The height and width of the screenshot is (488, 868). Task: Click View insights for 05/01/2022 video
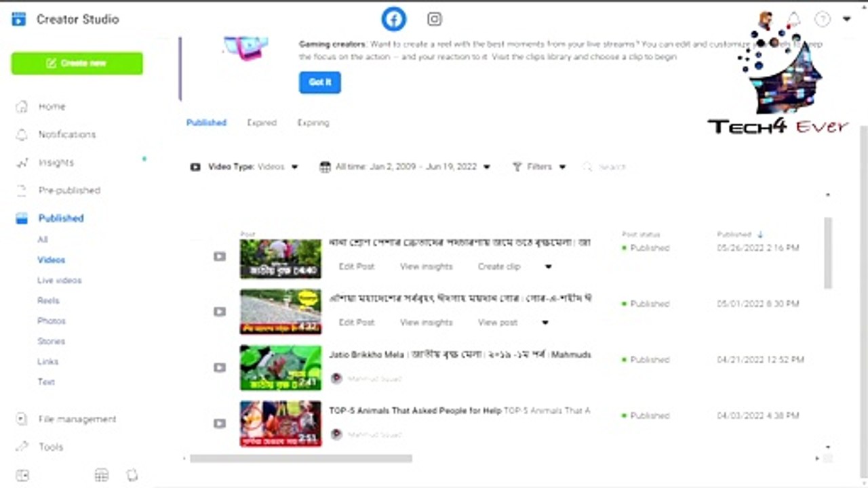pyautogui.click(x=427, y=323)
